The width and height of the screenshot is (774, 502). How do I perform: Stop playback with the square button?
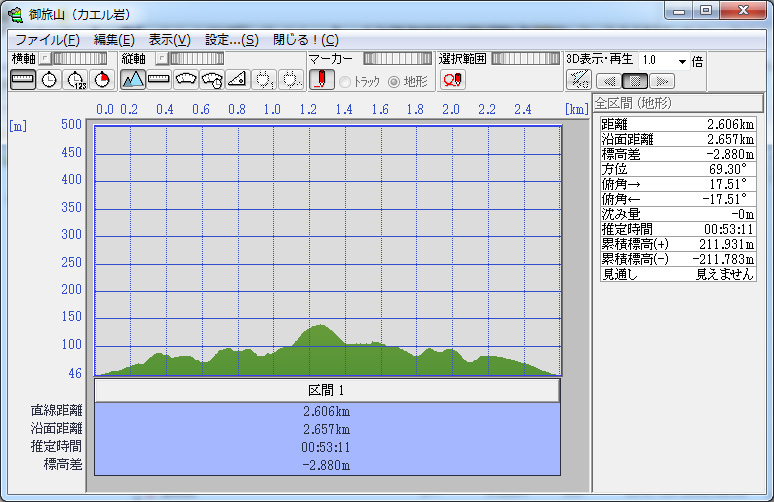[x=635, y=81]
